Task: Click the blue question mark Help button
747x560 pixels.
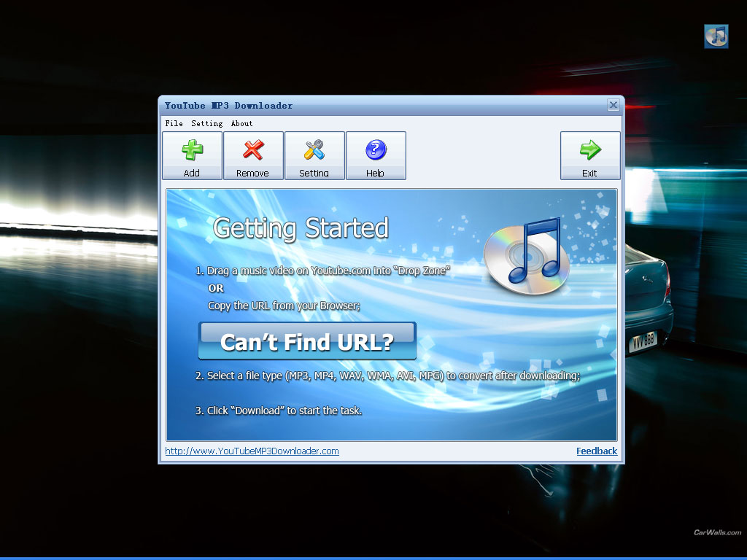Action: click(x=376, y=156)
